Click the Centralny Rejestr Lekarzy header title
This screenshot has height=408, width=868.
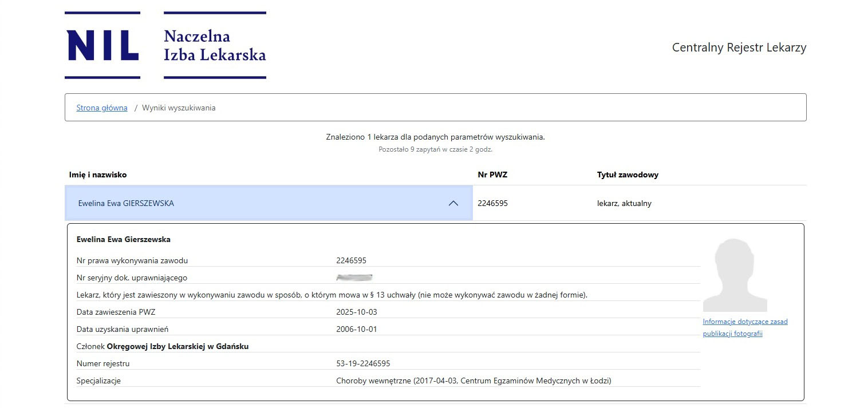tap(739, 47)
